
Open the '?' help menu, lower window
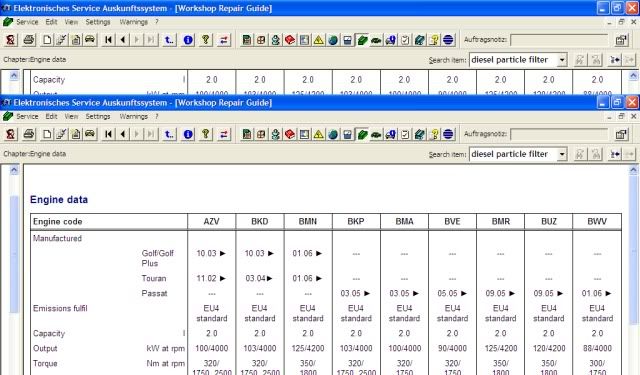pos(156,116)
